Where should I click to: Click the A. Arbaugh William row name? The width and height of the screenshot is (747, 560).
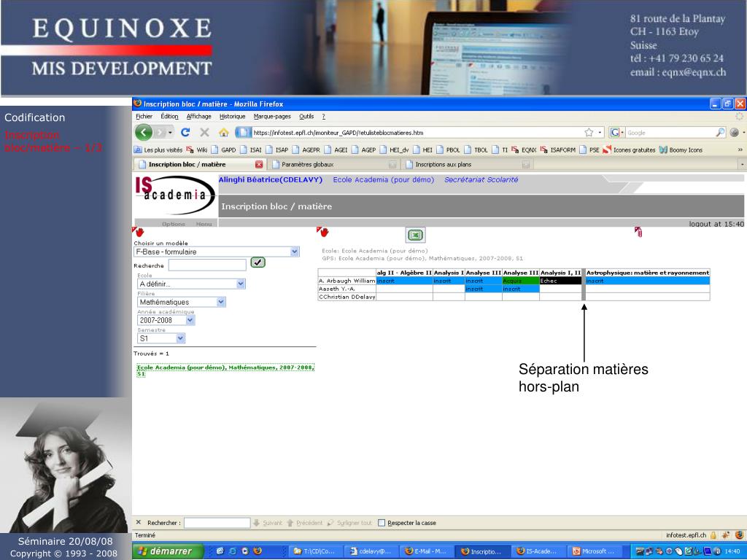pos(347,281)
